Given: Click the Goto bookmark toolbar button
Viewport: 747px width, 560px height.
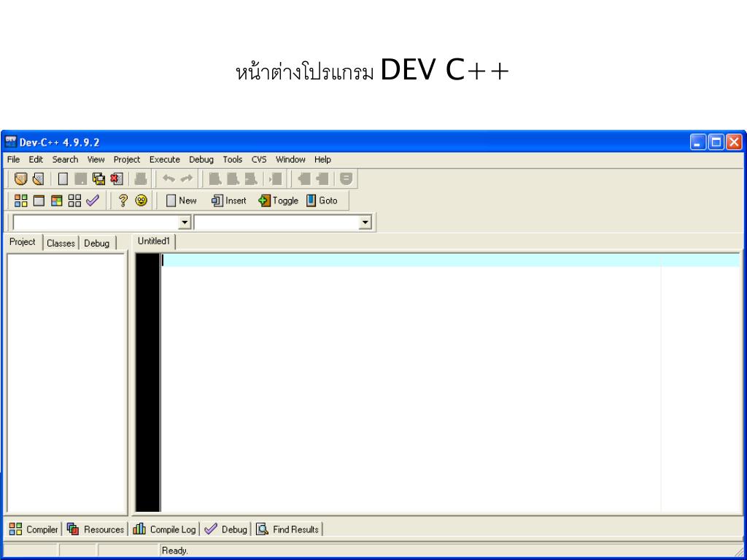Looking at the screenshot, I should (322, 201).
